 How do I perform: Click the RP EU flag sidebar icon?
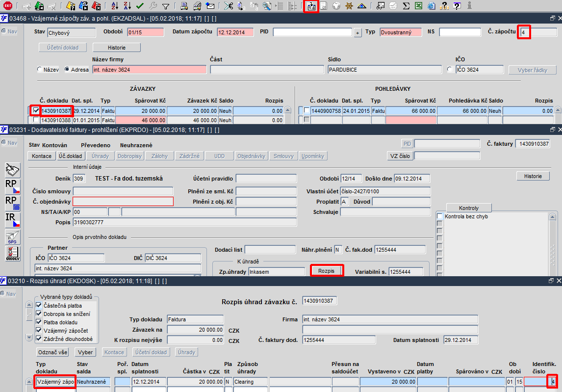[x=13, y=203]
